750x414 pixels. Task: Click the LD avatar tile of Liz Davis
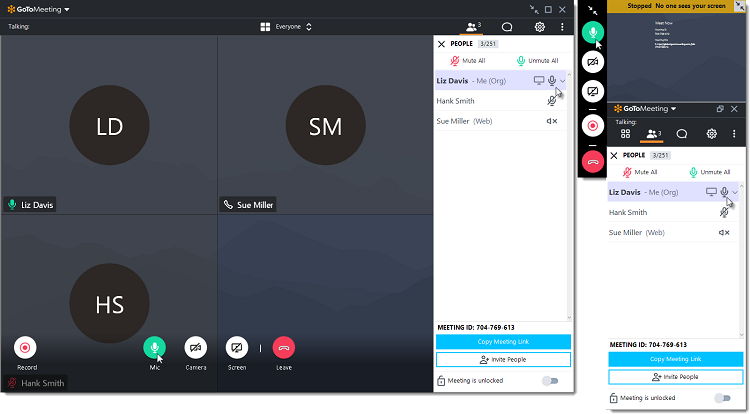(110, 125)
